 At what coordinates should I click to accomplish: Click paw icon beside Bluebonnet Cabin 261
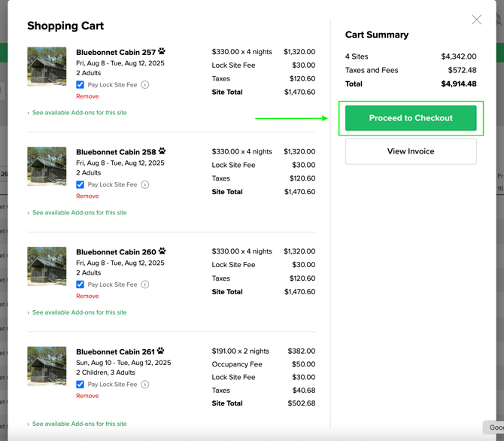(161, 351)
